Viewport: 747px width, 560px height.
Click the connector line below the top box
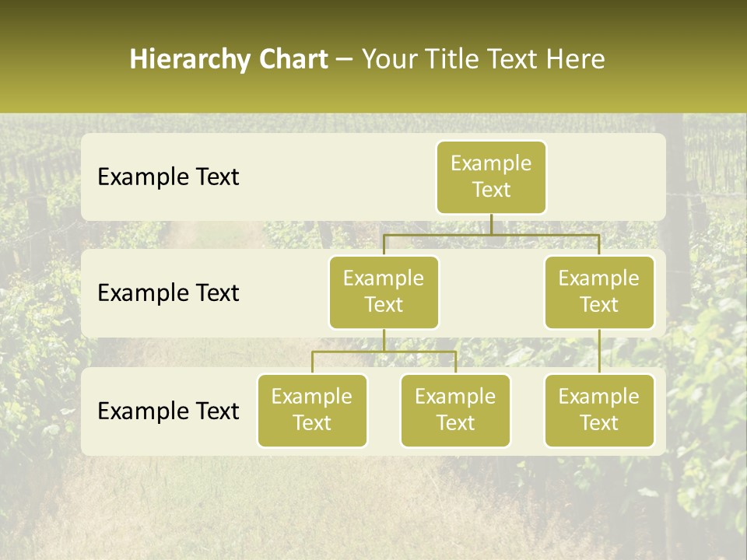[491, 226]
